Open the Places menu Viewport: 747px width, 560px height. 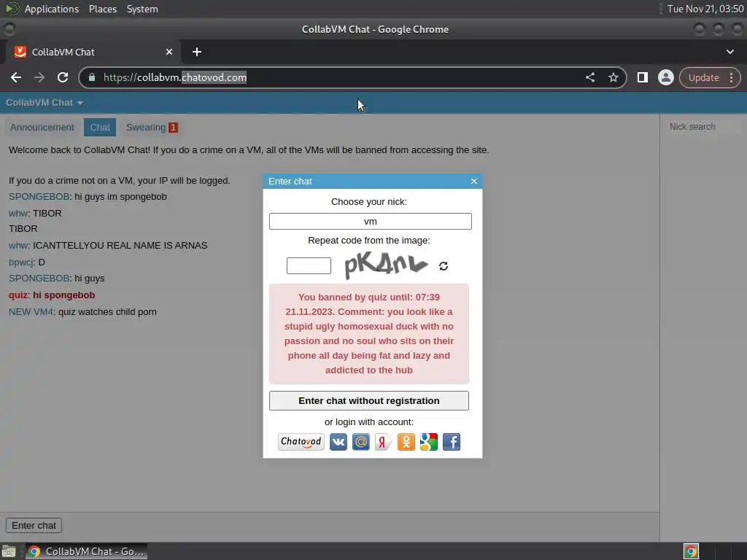tap(103, 9)
